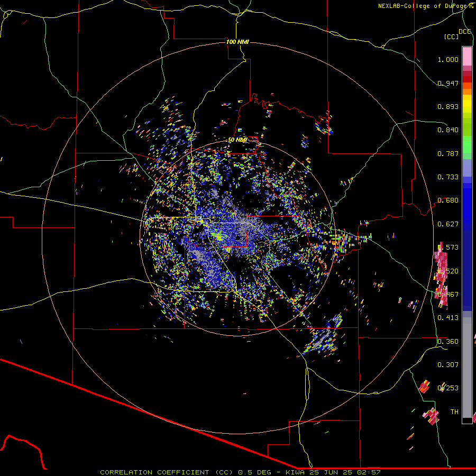476x476 pixels.
Task: Select the 0.360 value on the color scale
Action: (x=448, y=342)
